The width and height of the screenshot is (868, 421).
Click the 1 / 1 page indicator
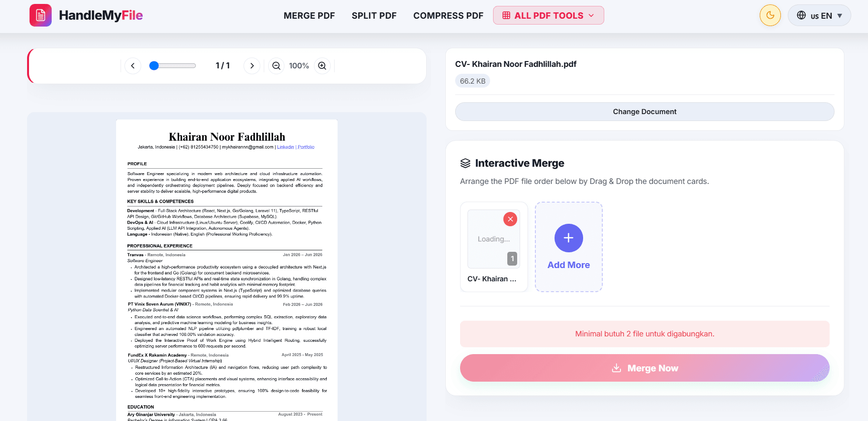(223, 65)
